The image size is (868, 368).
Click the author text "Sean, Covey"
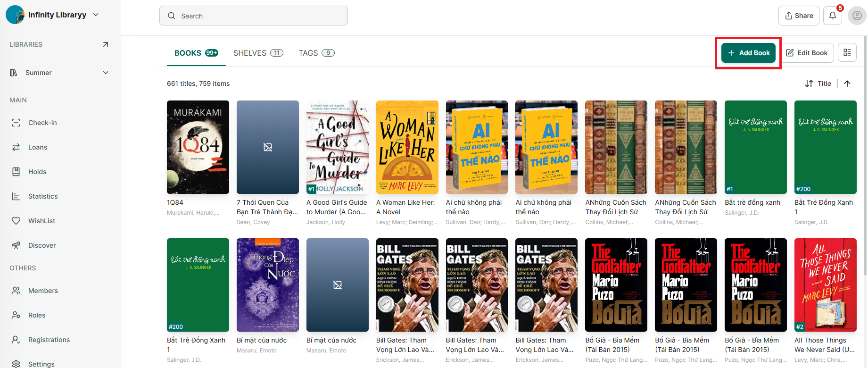tap(253, 222)
